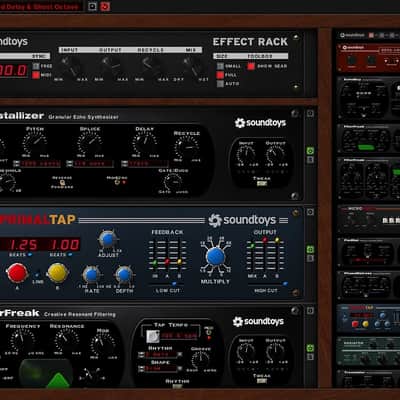Image resolution: width=400 pixels, height=400 pixels.
Task: Click the Crystallizer Recycle knob
Action: coord(187,147)
